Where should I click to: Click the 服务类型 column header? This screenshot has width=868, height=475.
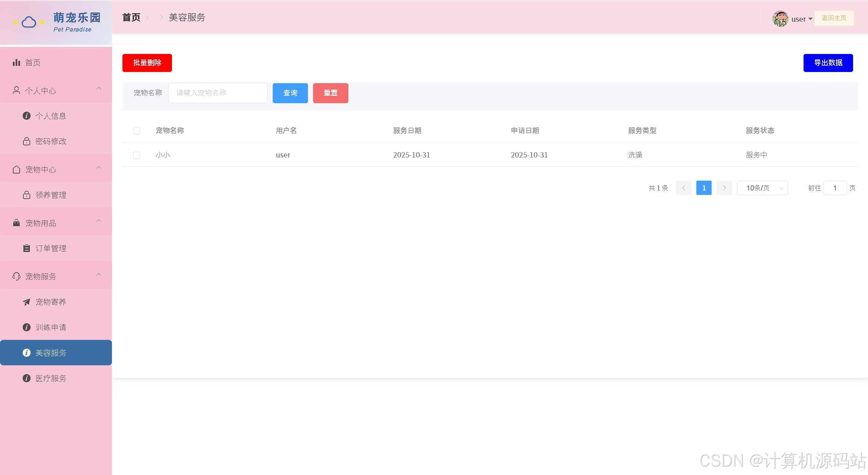(x=642, y=131)
